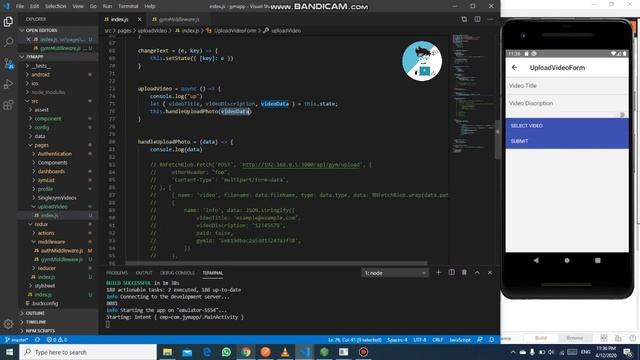Collapse the OPEN EDITORS section
Viewport: 640px width, 360px height.
(x=57, y=30)
